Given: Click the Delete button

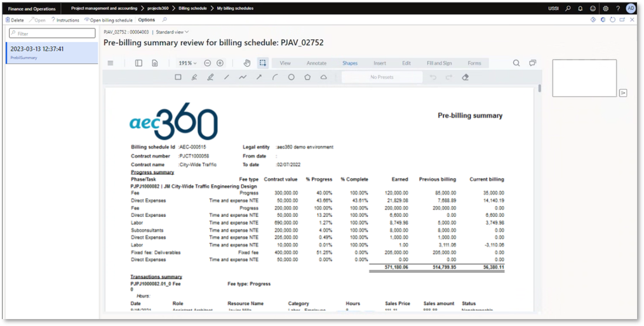Looking at the screenshot, I should [14, 20].
